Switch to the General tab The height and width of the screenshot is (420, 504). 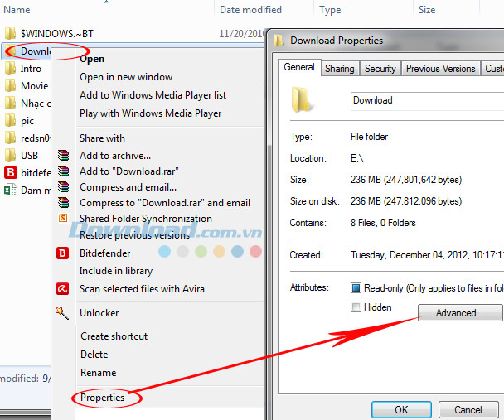pyautogui.click(x=299, y=67)
